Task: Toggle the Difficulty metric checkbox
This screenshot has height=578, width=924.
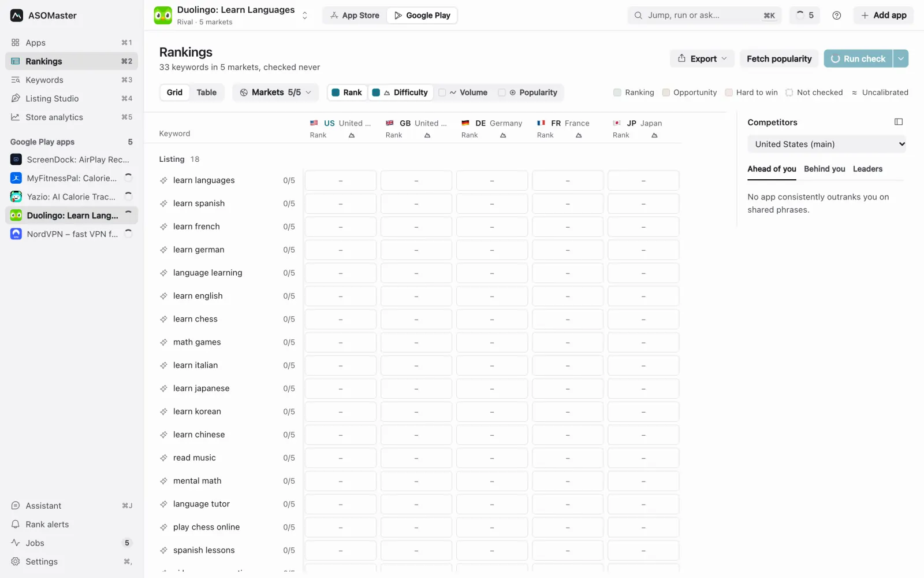Action: pos(376,92)
